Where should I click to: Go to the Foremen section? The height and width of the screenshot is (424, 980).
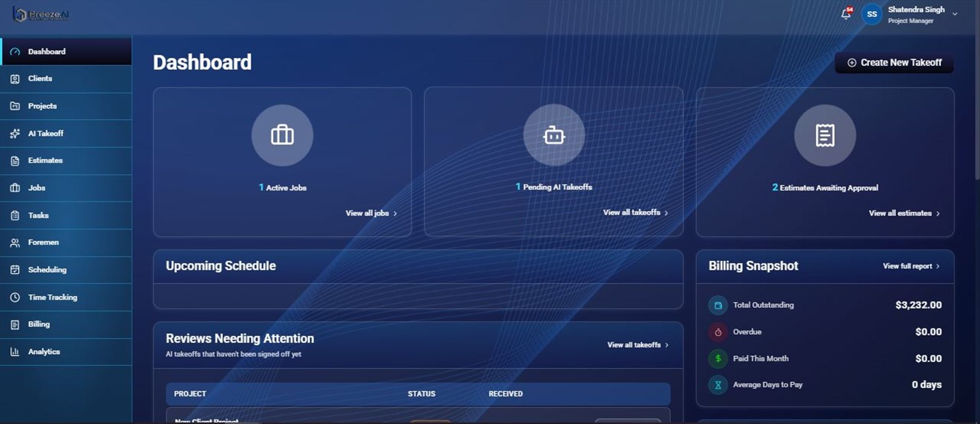click(66, 243)
